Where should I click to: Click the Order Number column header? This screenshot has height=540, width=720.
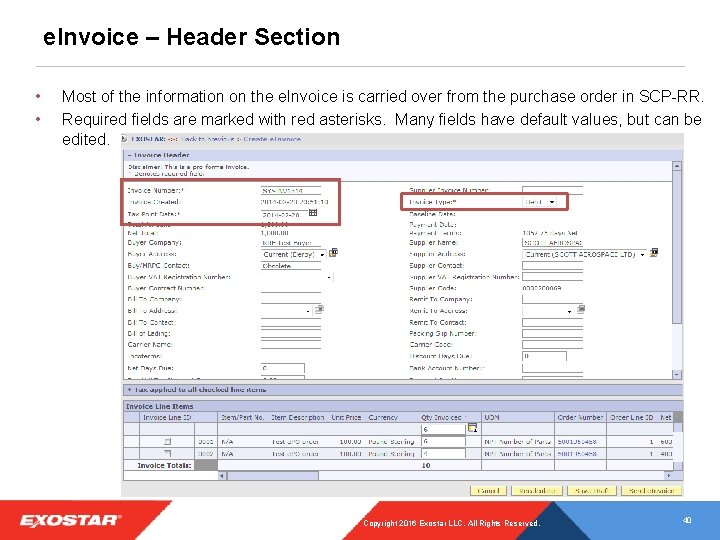click(580, 417)
